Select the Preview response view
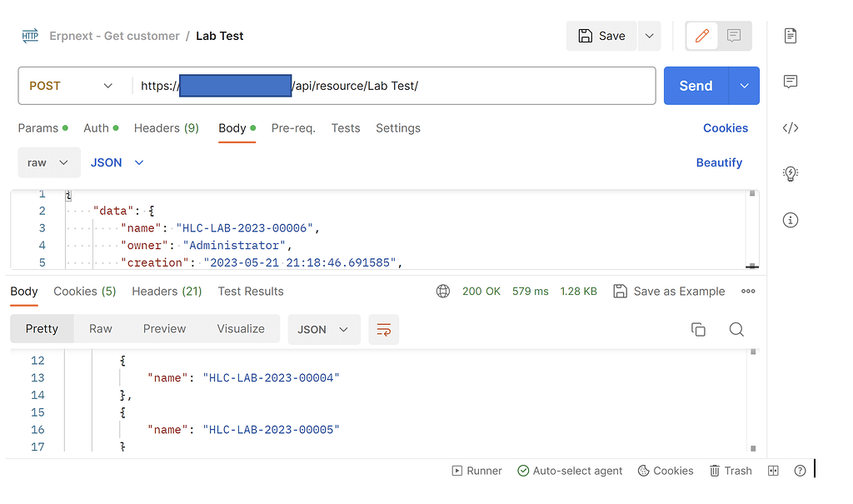Viewport: 853px width, 504px height. point(164,329)
